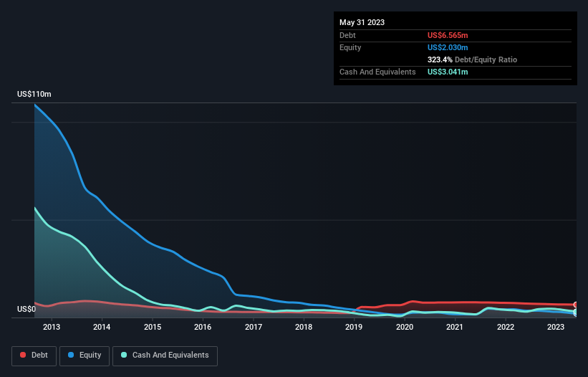Click the May 31 2023 tooltip date
Screen dimensions: 588x377
pos(362,22)
